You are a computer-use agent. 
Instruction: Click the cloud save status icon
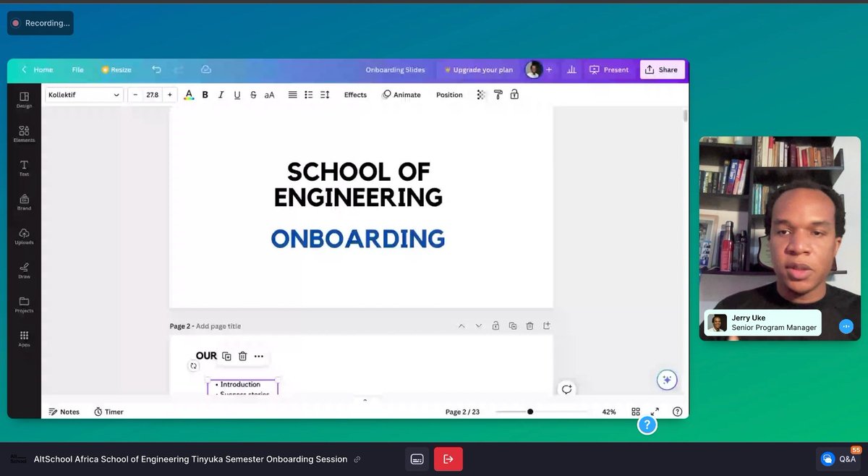coord(205,69)
